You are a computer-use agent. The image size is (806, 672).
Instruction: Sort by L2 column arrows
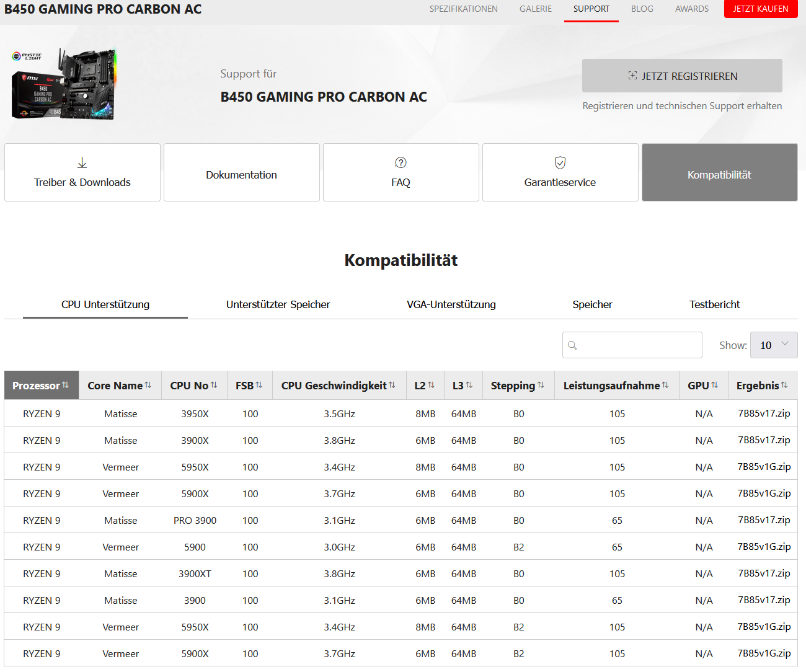(x=431, y=385)
